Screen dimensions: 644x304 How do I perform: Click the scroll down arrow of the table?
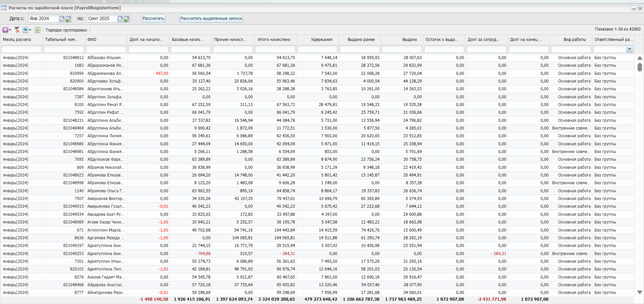(640, 292)
